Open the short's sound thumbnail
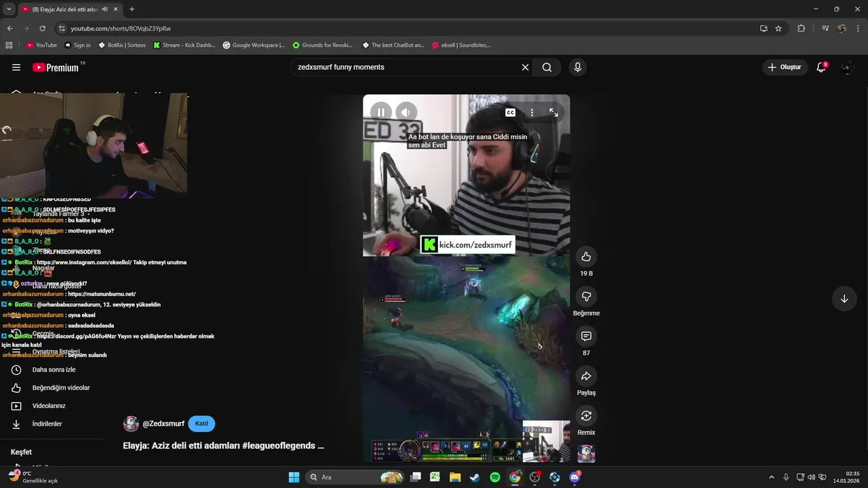This screenshot has height=488, width=868. 586,453
